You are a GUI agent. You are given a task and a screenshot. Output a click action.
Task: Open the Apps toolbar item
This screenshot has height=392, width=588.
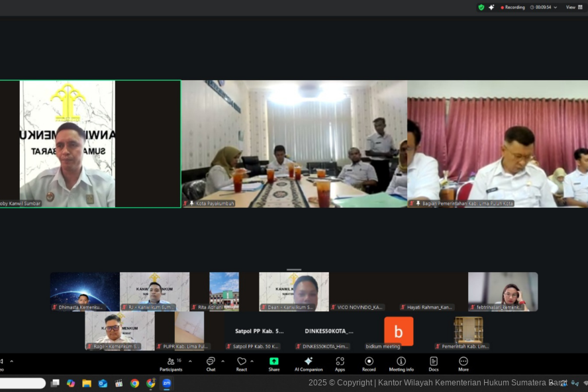tap(340, 364)
